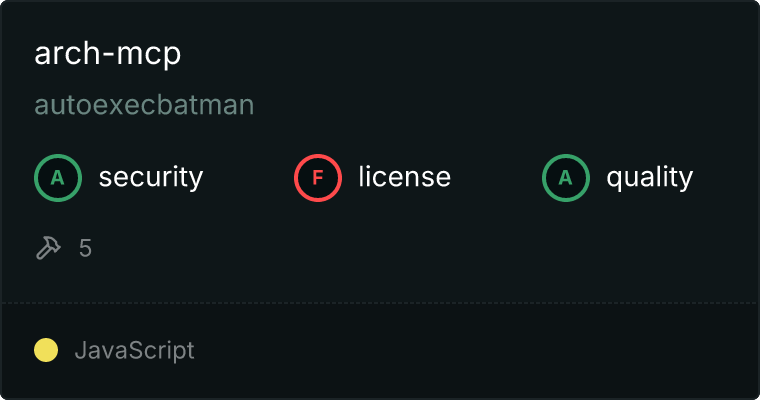Click the yellow JavaScript language dot
Viewport: 760px width, 400px height.
(46, 350)
